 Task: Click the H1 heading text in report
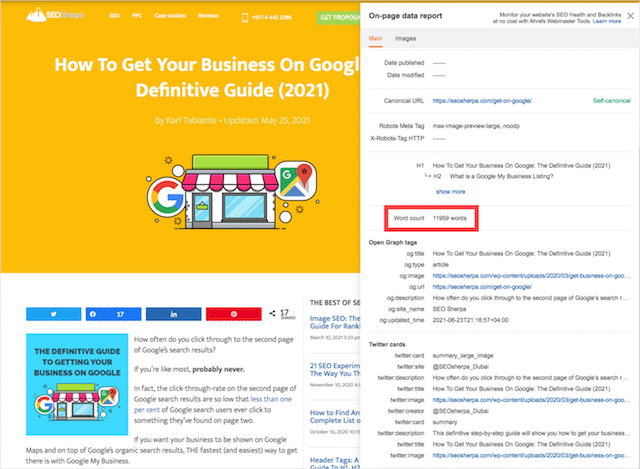click(521, 166)
